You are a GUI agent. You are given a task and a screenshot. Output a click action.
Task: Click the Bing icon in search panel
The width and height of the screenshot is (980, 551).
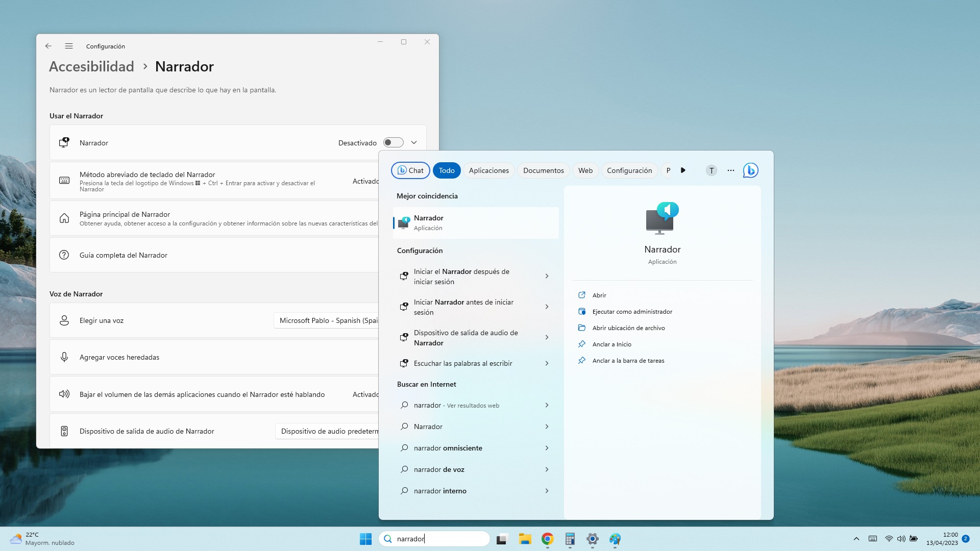tap(750, 170)
